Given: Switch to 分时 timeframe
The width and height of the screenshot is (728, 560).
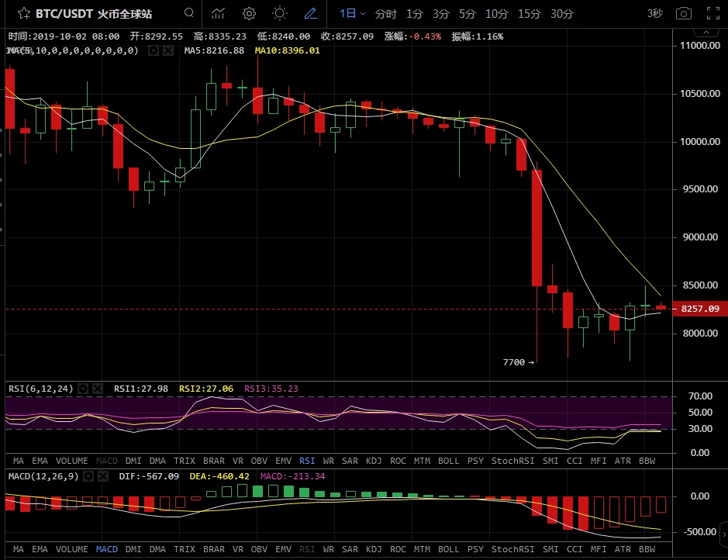Looking at the screenshot, I should [385, 14].
